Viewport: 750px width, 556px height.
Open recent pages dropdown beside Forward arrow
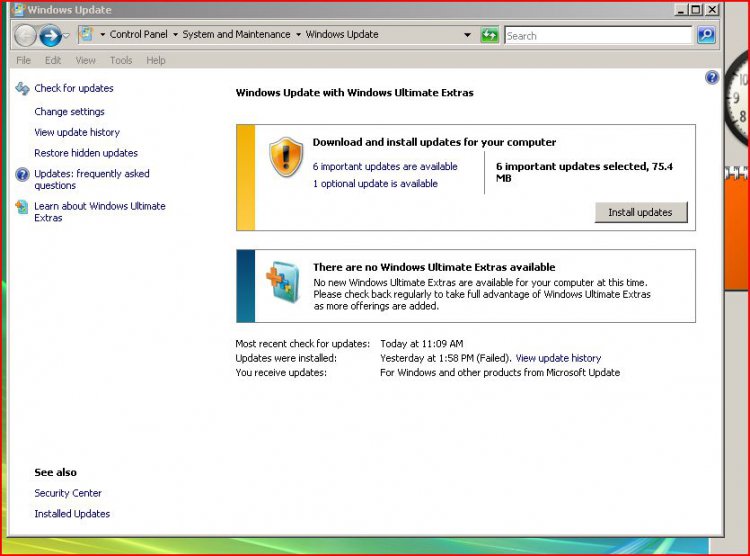[66, 35]
